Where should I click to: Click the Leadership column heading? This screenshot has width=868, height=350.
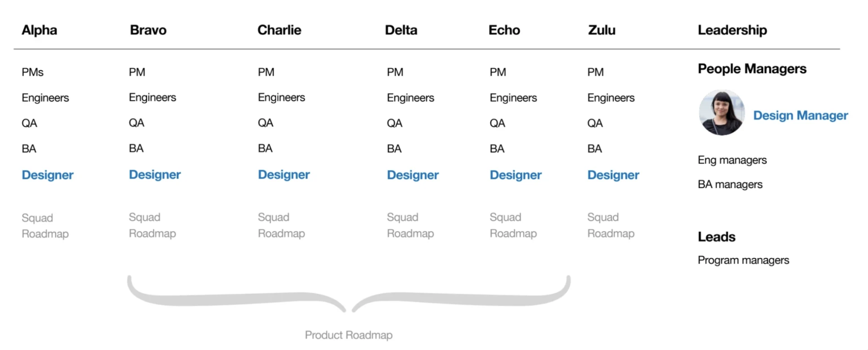click(x=732, y=30)
